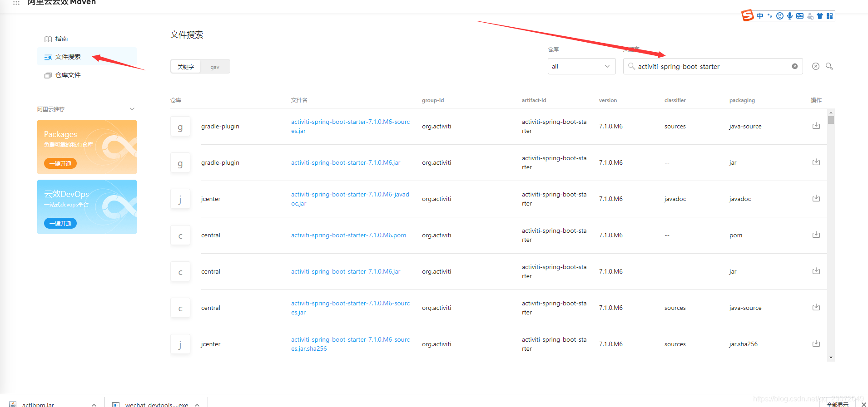The width and height of the screenshot is (868, 407).
Task: Click the group-Id column header
Action: (433, 100)
